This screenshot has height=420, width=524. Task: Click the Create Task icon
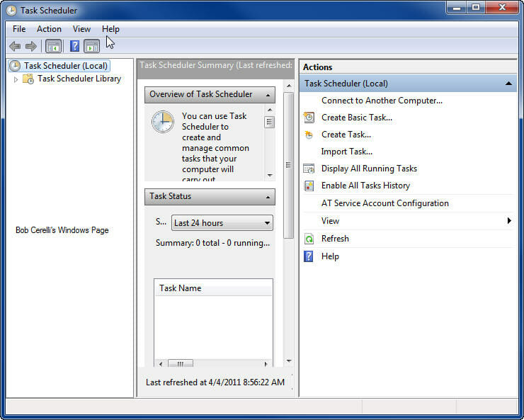pos(309,135)
